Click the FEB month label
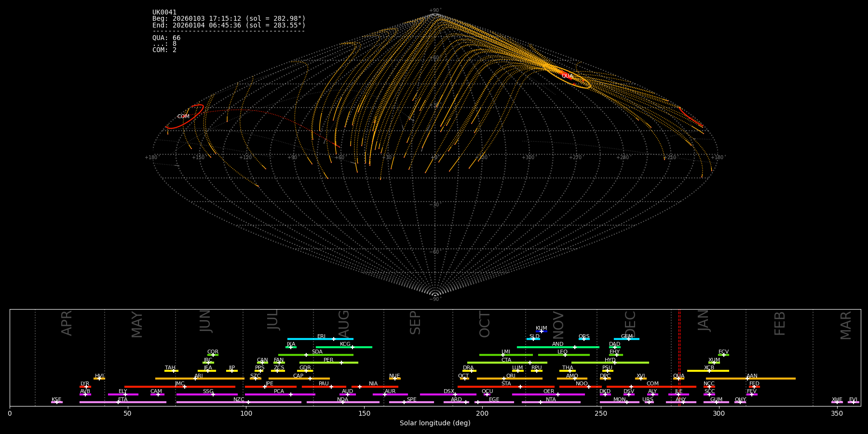The image size is (868, 434). click(780, 324)
